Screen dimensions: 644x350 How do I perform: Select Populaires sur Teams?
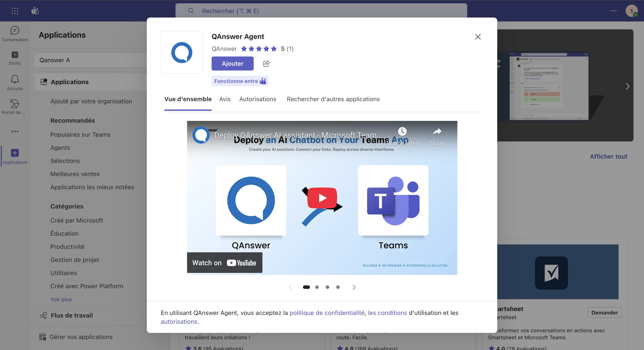pyautogui.click(x=80, y=134)
